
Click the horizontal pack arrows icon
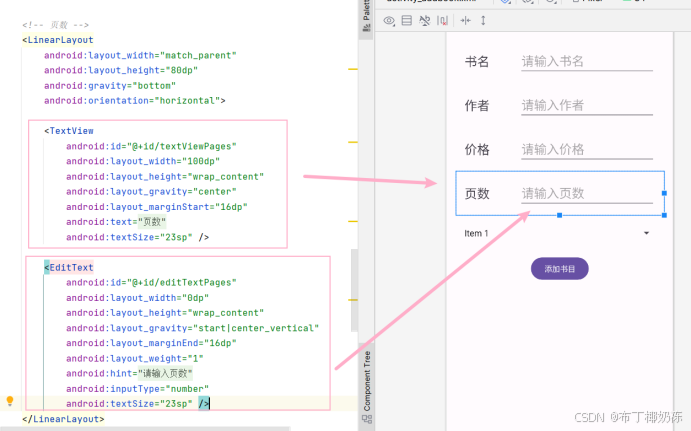[x=465, y=20]
